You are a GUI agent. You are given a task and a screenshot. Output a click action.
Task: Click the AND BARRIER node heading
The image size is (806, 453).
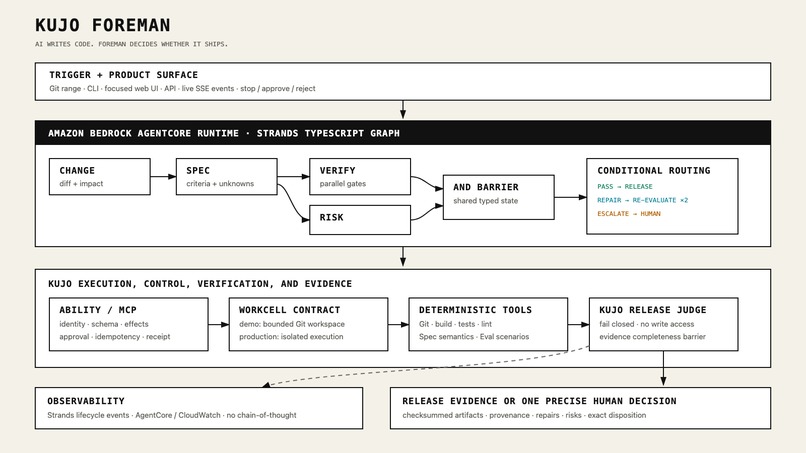tap(486, 187)
